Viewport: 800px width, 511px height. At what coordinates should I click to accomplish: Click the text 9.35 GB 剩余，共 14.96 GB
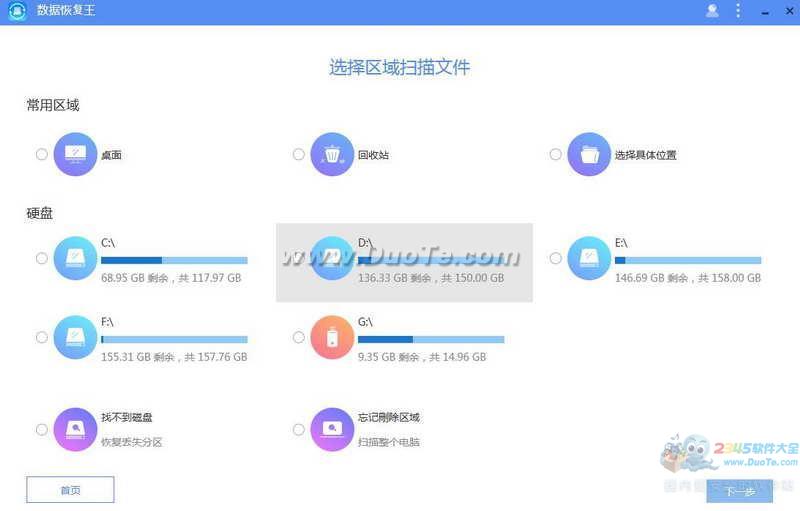point(422,357)
